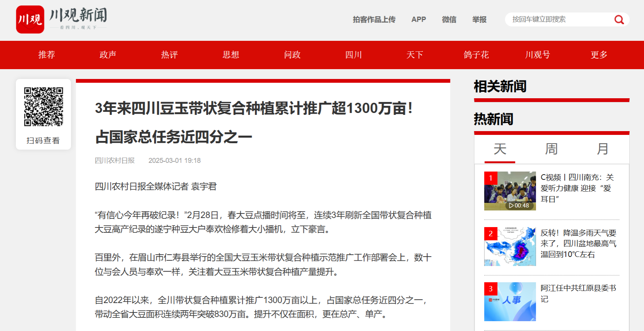Switch to the 月 hot news tab
The height and width of the screenshot is (331, 644).
click(x=603, y=149)
